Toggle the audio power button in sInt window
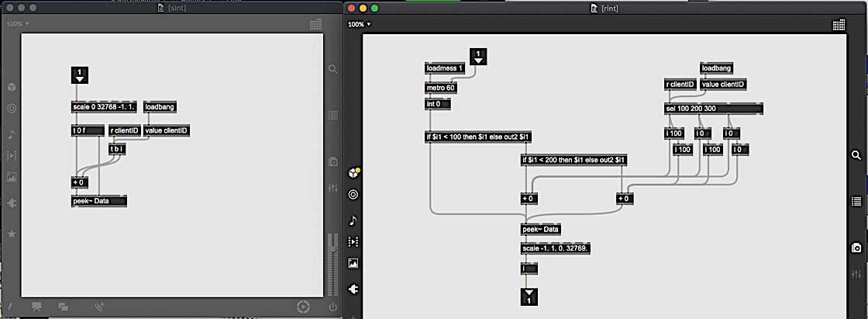Image resolution: width=868 pixels, height=319 pixels. point(332,307)
